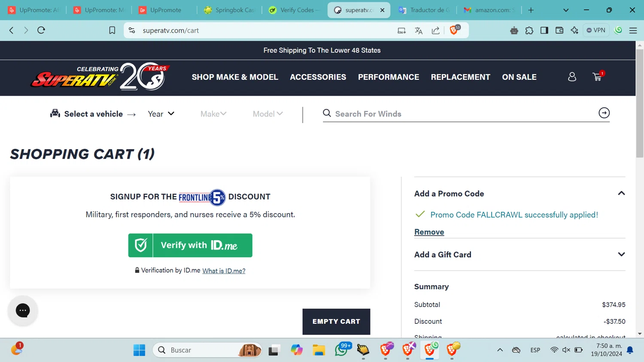Click the notification bell in system tray
Image resolution: width=644 pixels, height=362 pixels.
[630, 350]
